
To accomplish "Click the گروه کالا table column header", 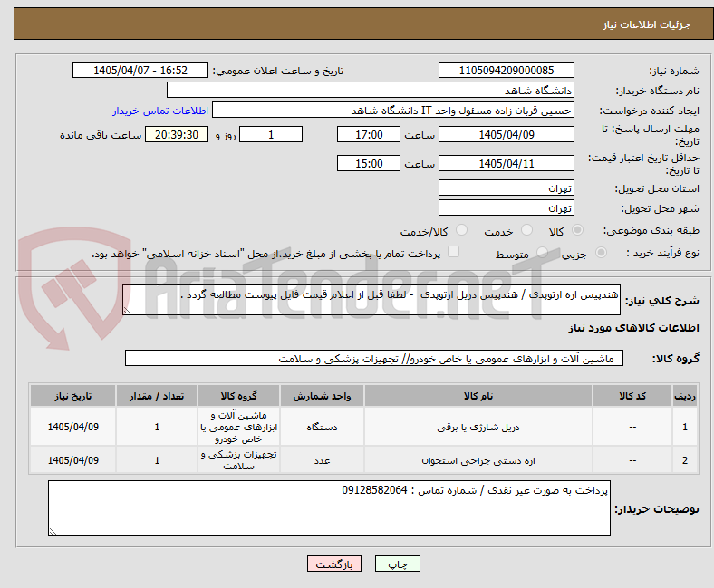I will (x=238, y=396).
